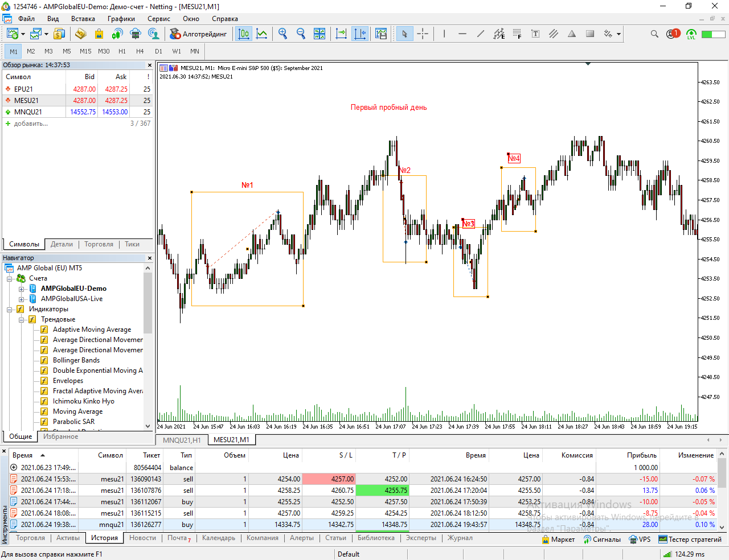Open the Файл menu
This screenshot has width=729, height=560.
(26, 19)
